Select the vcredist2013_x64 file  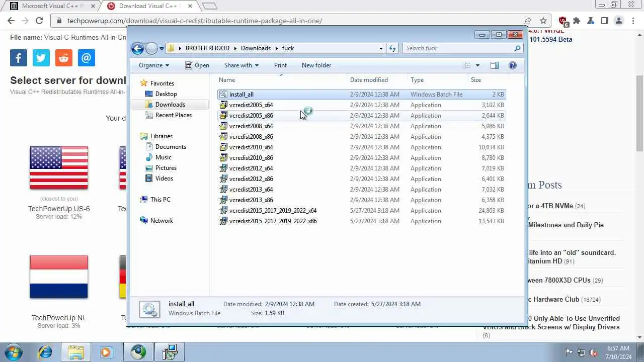(361, 190)
